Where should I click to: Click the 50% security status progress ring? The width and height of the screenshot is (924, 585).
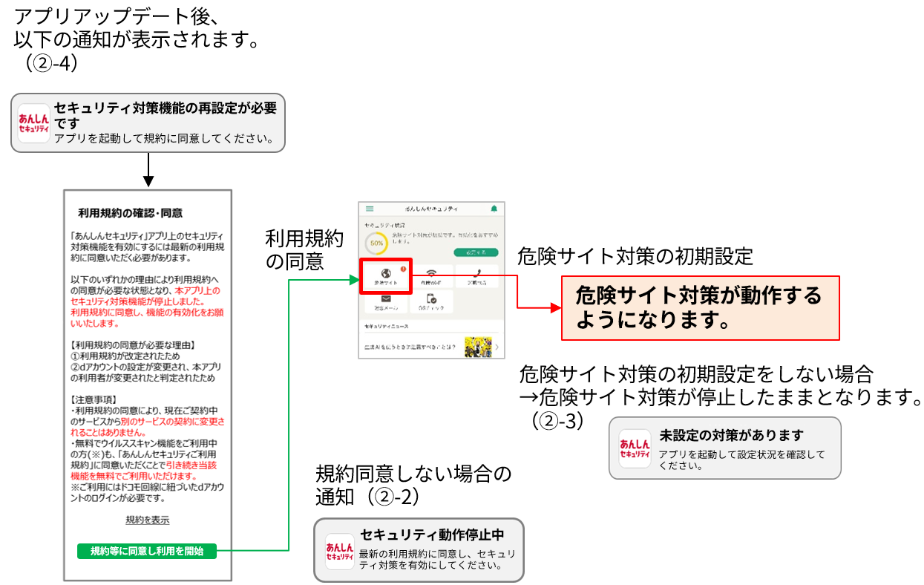376,243
